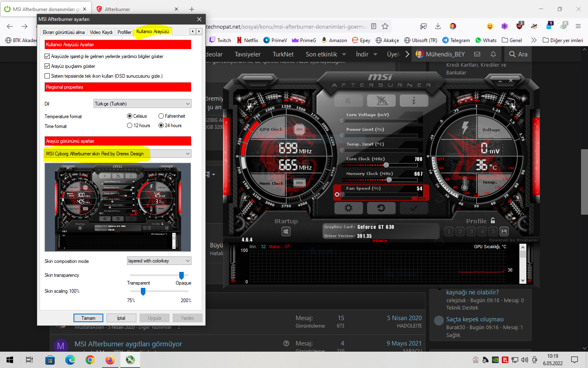Select Kullanıcı Arayüzü tab
The height and width of the screenshot is (368, 588).
153,31
